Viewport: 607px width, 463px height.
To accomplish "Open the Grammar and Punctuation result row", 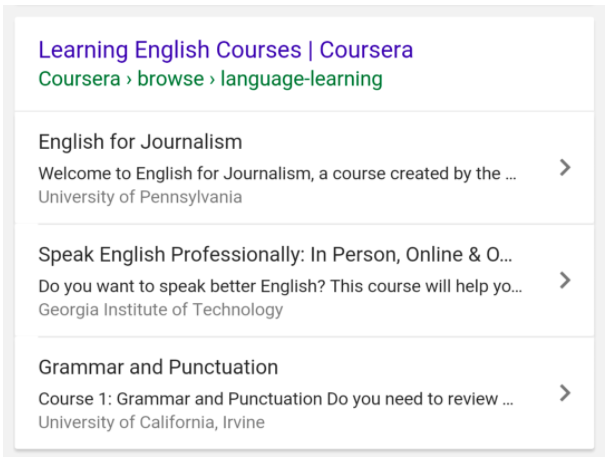I will tap(304, 393).
